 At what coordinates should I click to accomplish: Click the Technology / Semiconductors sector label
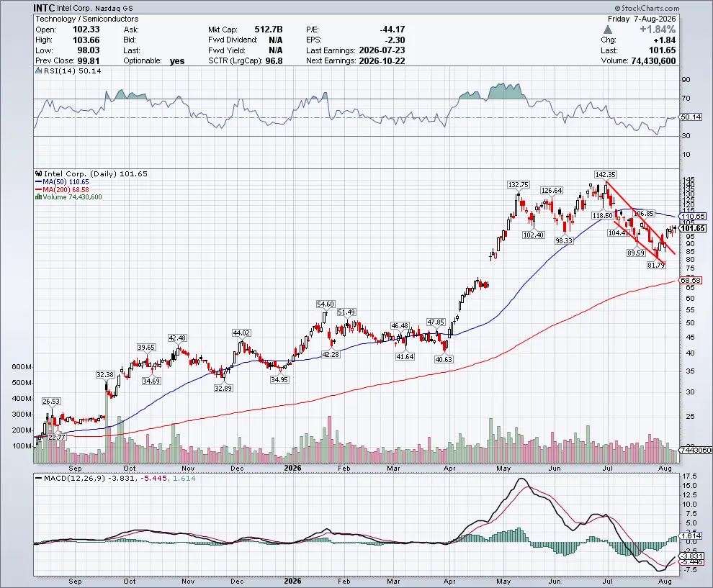[87, 19]
